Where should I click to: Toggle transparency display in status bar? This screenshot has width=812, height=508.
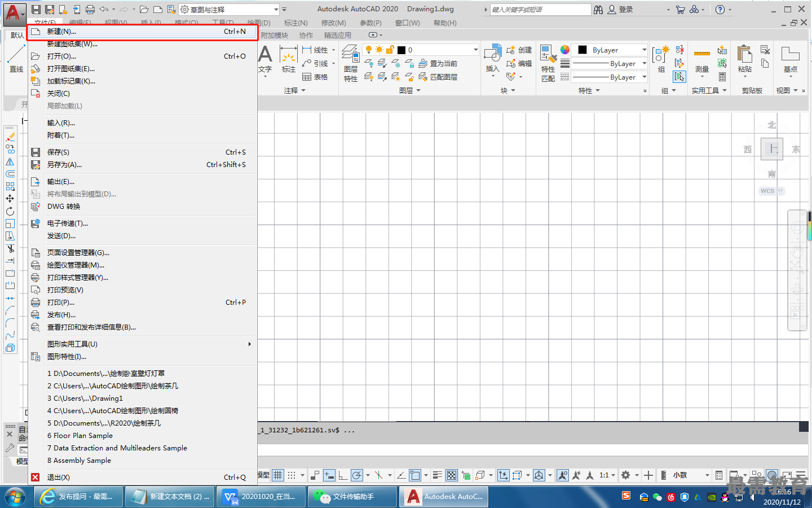coord(452,475)
